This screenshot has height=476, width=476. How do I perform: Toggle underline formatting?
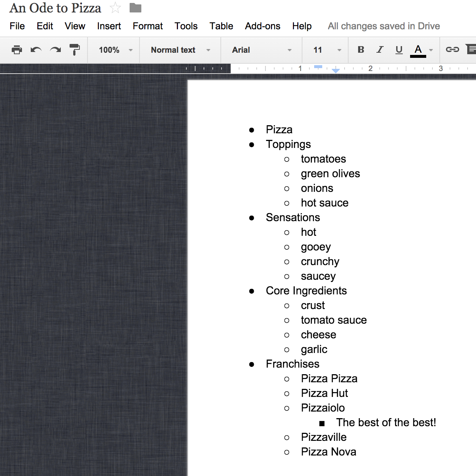click(399, 50)
